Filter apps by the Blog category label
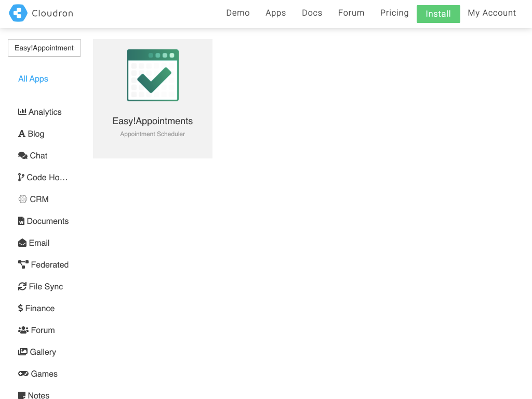The width and height of the screenshot is (532, 399). pyautogui.click(x=36, y=134)
